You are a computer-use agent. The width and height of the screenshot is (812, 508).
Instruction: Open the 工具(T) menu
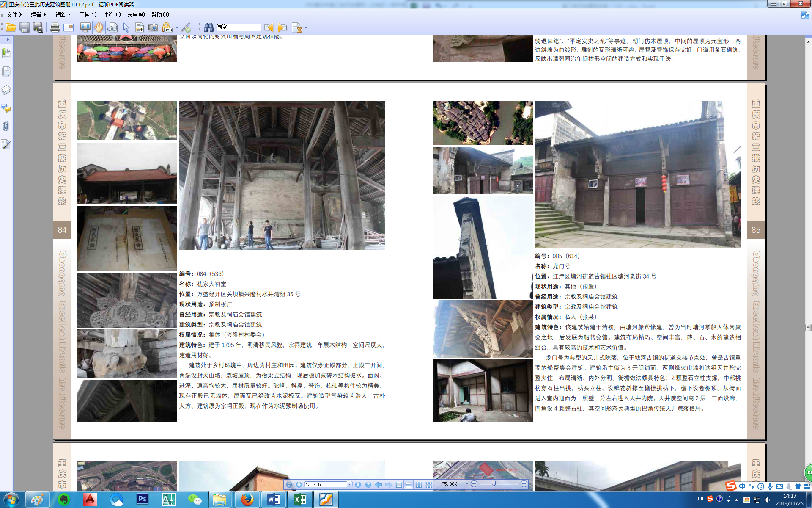[x=88, y=14]
